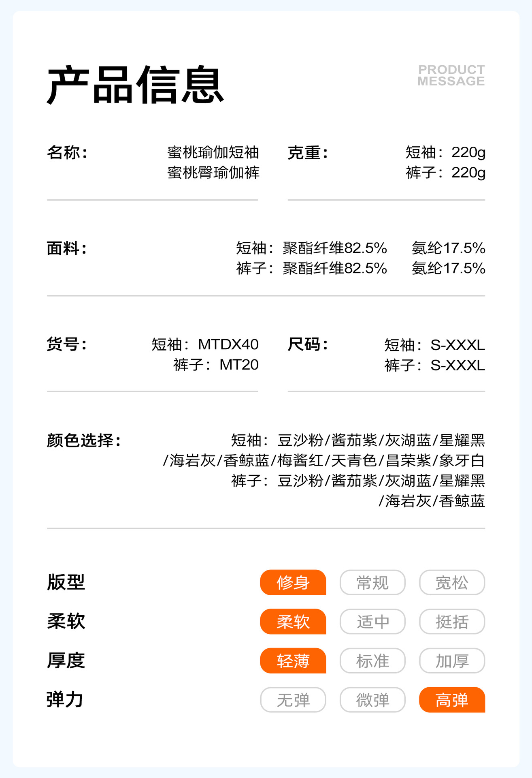Select the 无弹 elasticity option

tap(293, 700)
